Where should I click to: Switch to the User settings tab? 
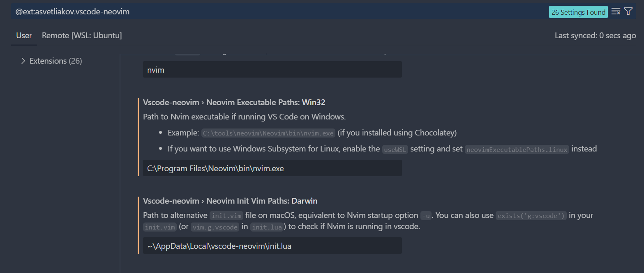24,35
